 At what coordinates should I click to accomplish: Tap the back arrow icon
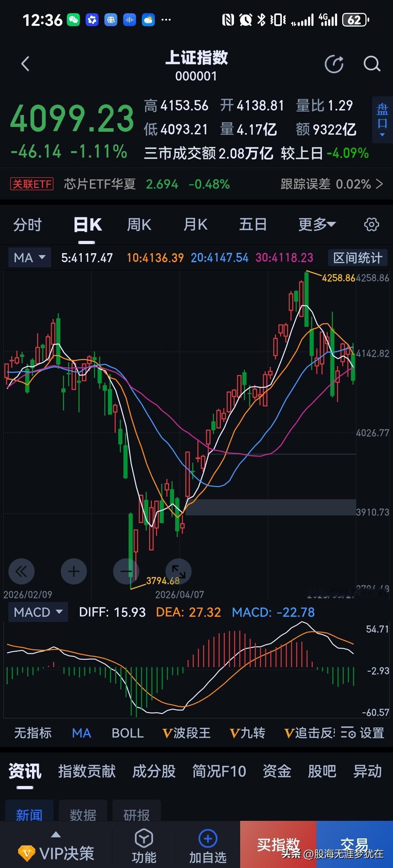(25, 64)
